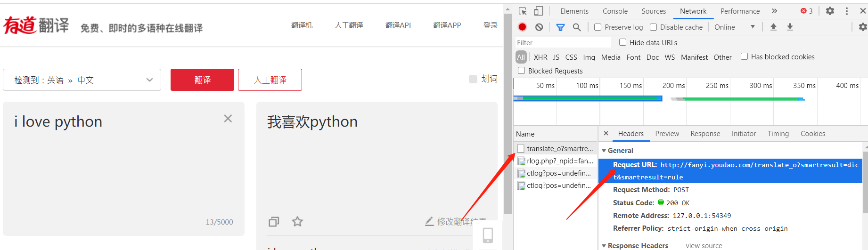Enable Preserve log checkbox
The width and height of the screenshot is (868, 250).
click(x=598, y=27)
